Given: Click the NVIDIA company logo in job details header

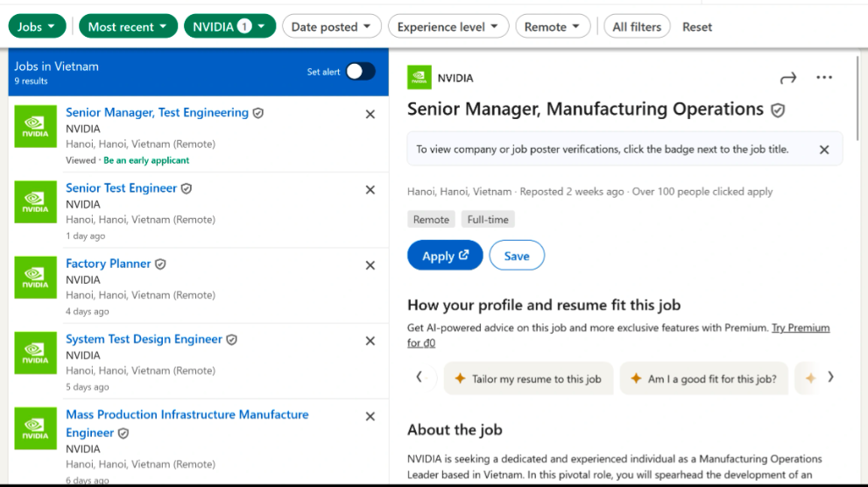Looking at the screenshot, I should point(420,78).
